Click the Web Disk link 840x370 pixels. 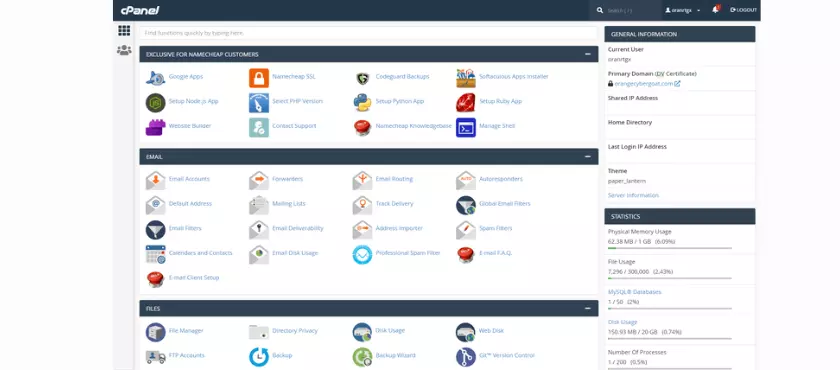click(x=491, y=330)
